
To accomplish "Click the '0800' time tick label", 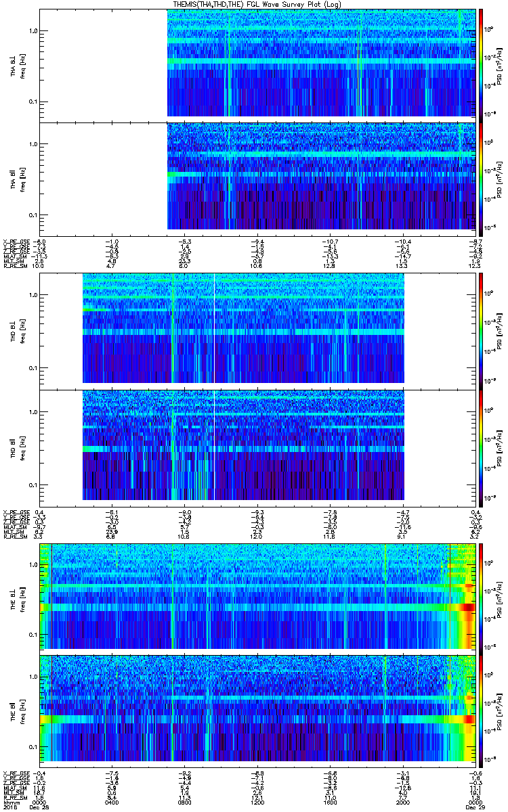I will pyautogui.click(x=185, y=803).
